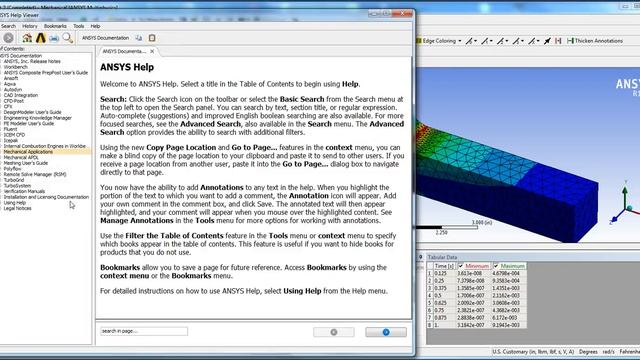Open the Search menu

coord(8,26)
